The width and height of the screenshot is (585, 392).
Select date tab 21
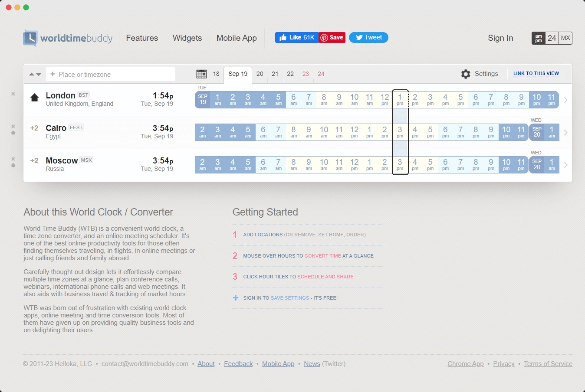click(x=275, y=74)
